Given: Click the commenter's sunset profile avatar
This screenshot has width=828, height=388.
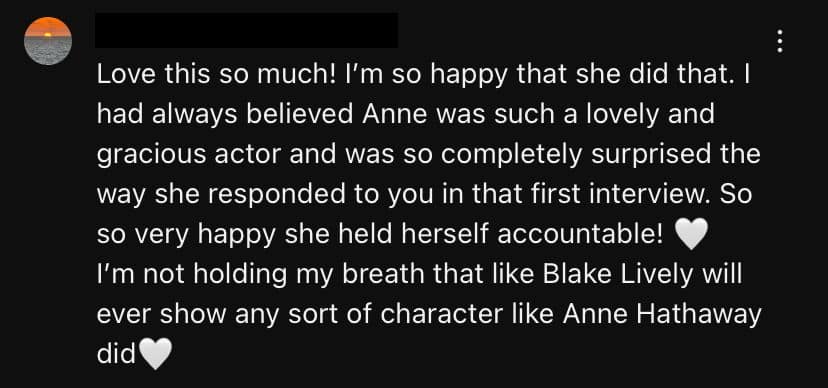Looking at the screenshot, I should (48, 41).
